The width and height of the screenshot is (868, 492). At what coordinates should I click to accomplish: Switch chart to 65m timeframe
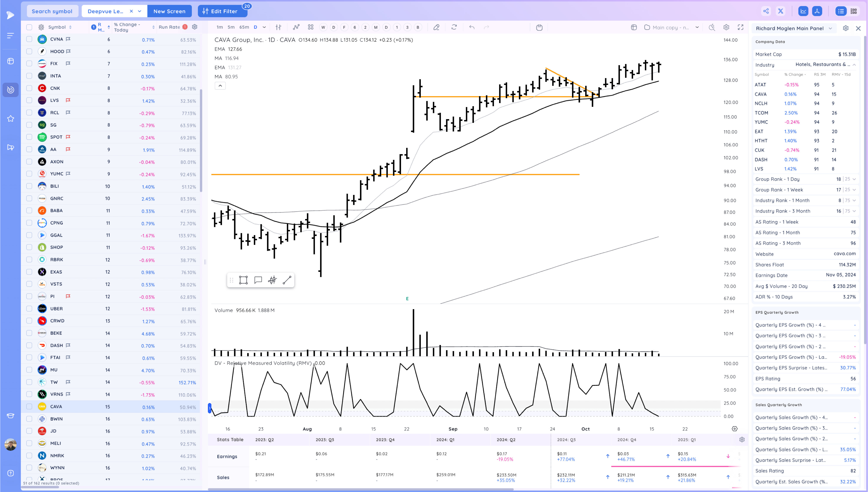click(244, 27)
